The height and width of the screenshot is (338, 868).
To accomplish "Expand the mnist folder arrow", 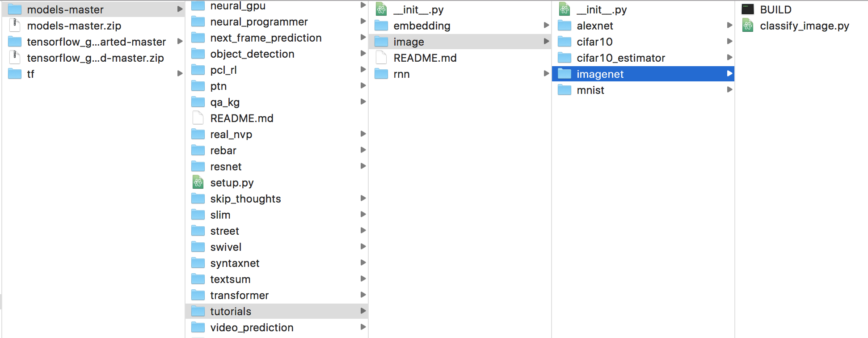I will (729, 89).
